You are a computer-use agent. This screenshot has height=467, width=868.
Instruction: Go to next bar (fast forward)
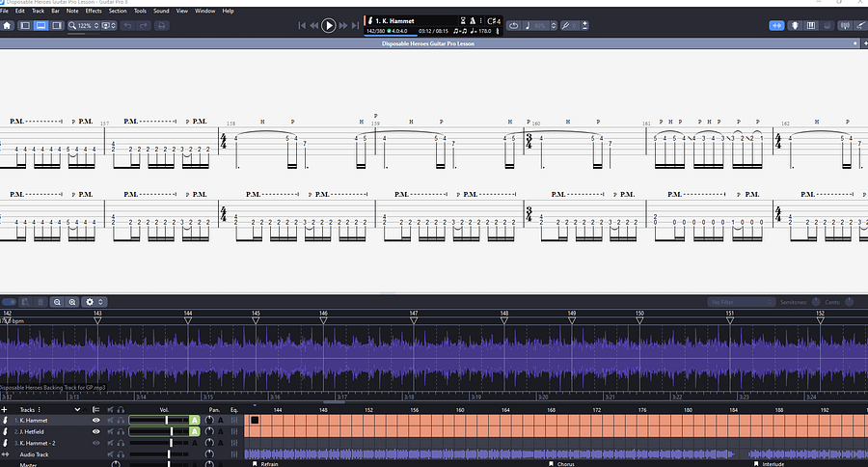342,25
